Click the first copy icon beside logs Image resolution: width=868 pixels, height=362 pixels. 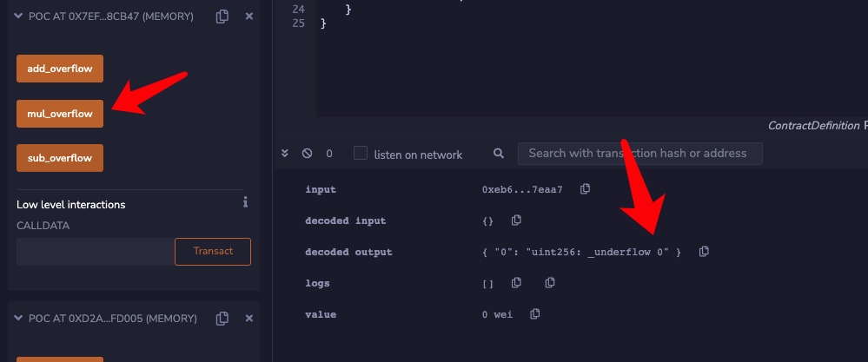coord(516,283)
